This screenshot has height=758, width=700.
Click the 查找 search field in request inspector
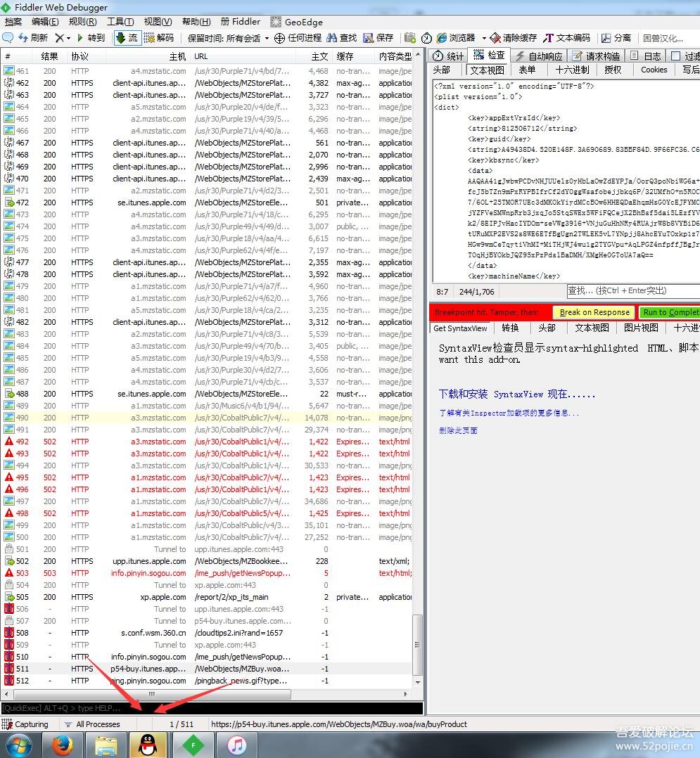click(x=633, y=291)
